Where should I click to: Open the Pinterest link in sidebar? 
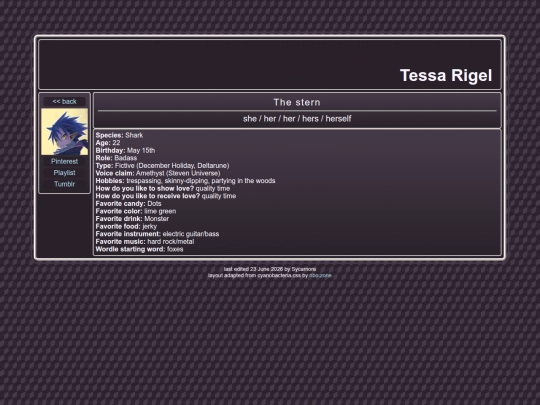click(x=64, y=162)
